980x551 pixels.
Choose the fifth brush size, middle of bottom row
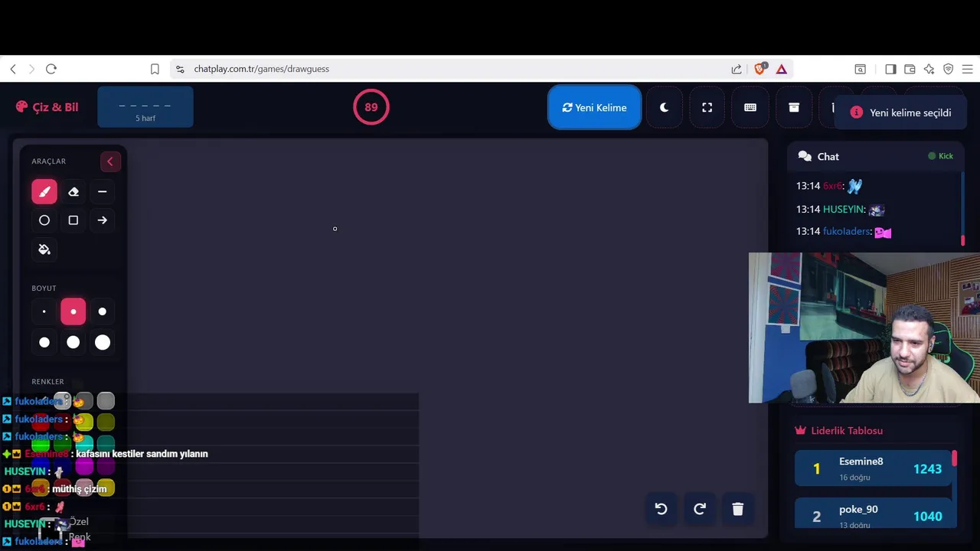point(73,342)
